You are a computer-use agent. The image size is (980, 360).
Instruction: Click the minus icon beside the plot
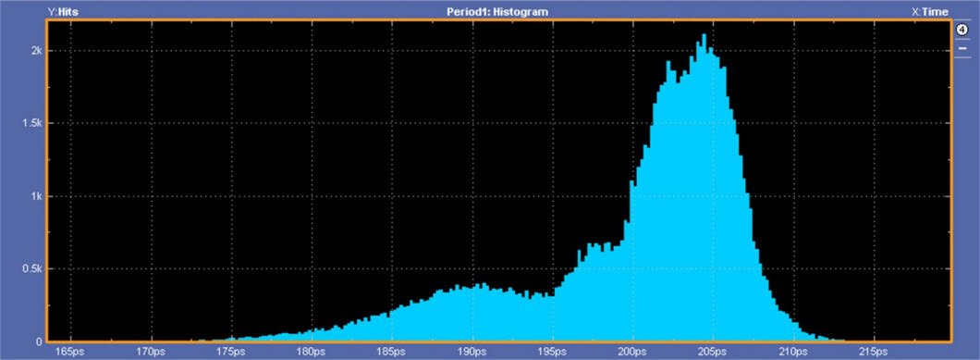tap(962, 47)
